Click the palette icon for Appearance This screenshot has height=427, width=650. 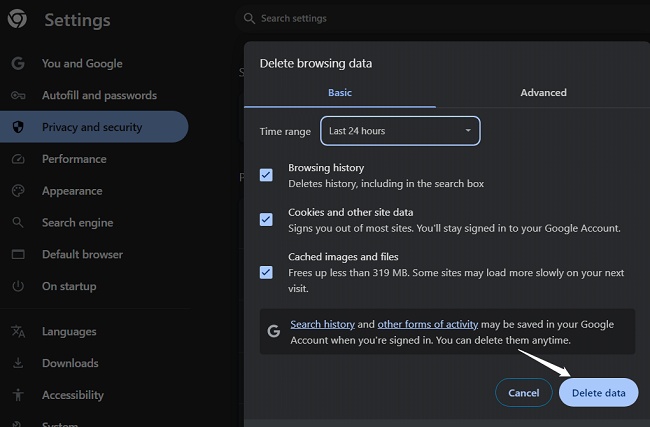pyautogui.click(x=18, y=191)
